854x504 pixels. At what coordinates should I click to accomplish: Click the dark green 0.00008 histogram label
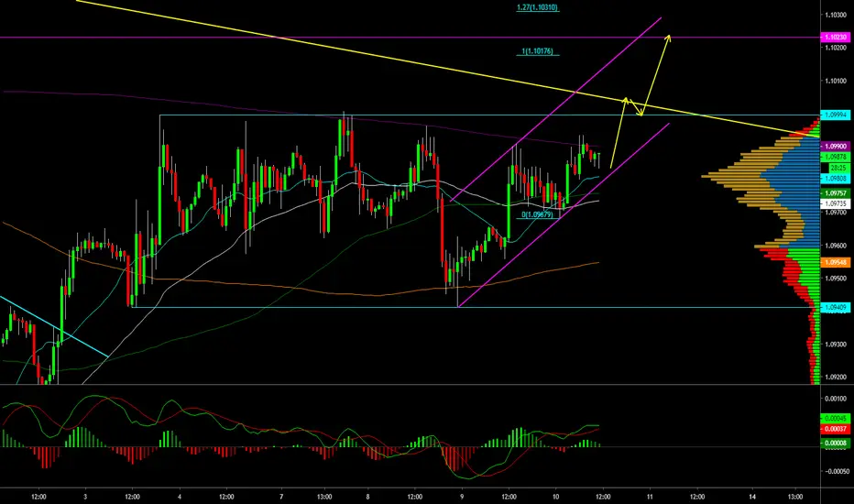click(x=835, y=443)
